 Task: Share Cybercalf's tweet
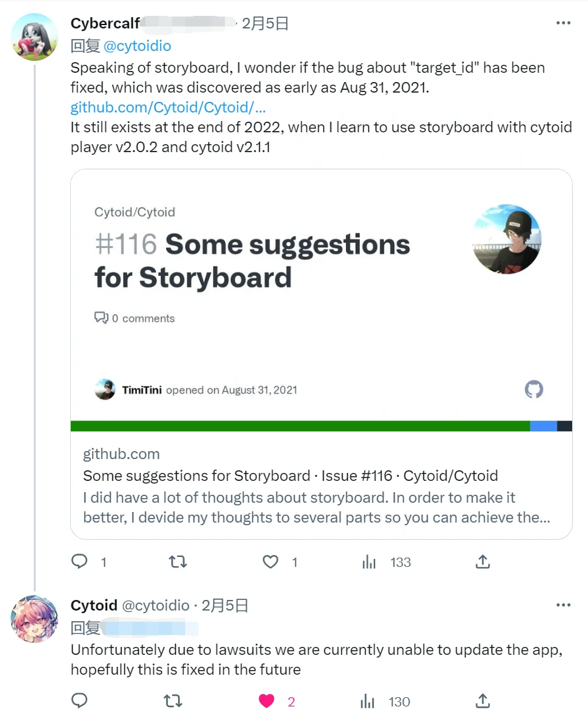483,562
